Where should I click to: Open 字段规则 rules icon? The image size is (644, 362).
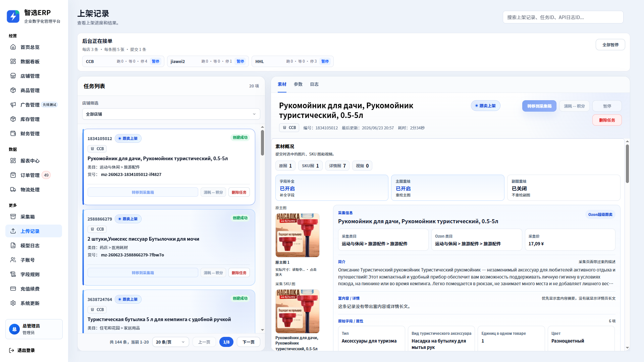pos(13,274)
